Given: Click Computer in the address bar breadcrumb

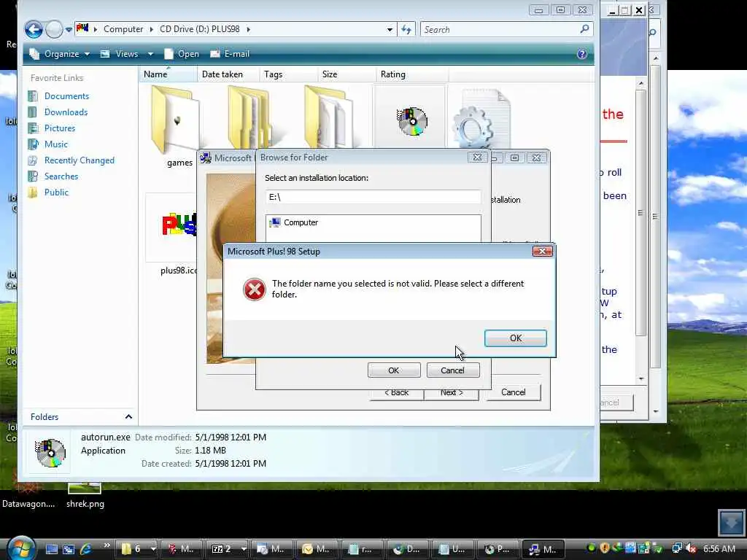Looking at the screenshot, I should click(123, 29).
